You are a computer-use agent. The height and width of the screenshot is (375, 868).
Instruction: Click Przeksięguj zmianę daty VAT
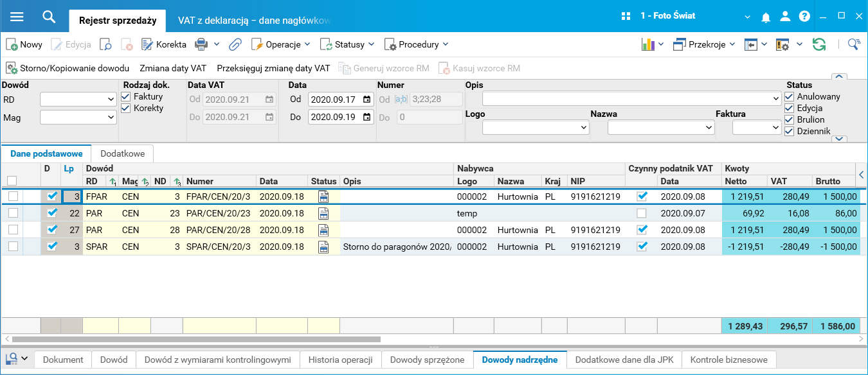(273, 68)
